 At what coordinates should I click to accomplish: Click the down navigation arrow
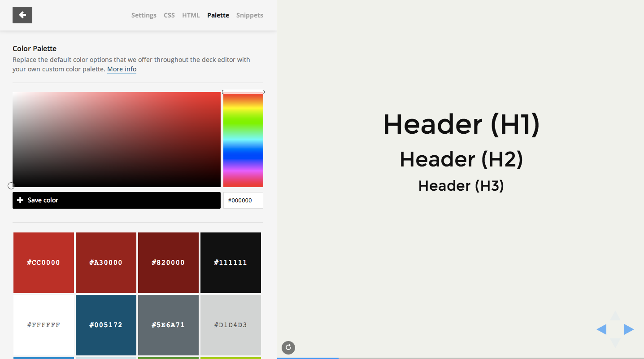(615, 343)
